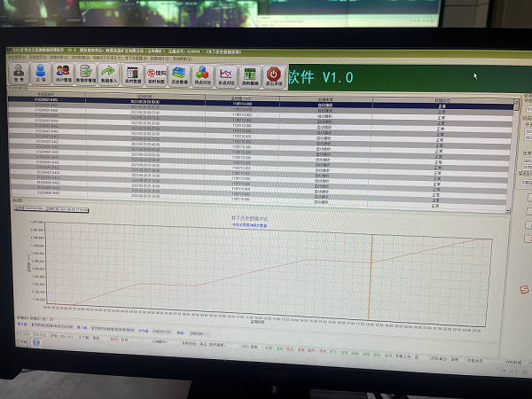
Task: Open 数据库管理 database management
Action: [87, 74]
